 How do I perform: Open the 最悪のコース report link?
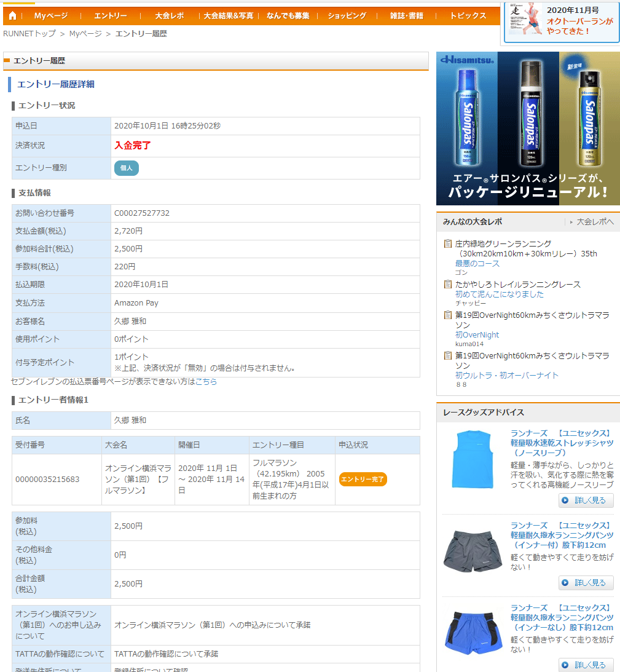477,264
